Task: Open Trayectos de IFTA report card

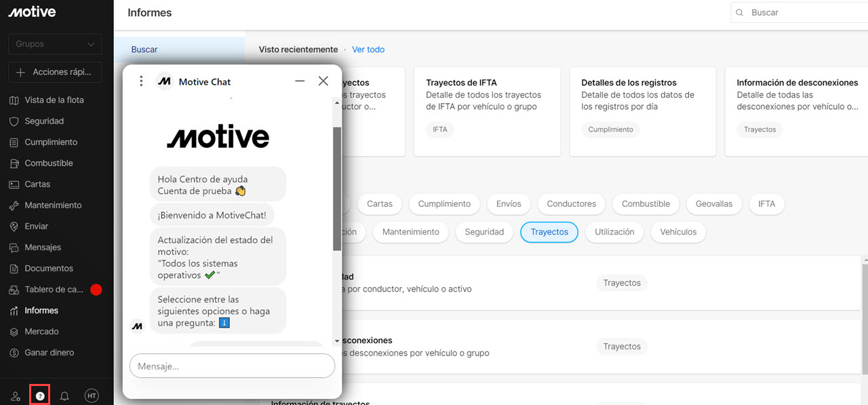Action: tap(487, 111)
